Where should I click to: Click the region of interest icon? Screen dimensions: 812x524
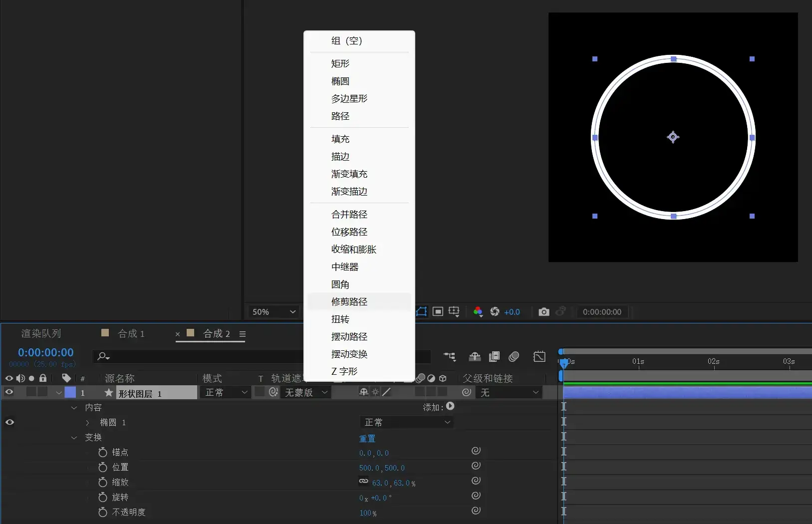click(438, 312)
